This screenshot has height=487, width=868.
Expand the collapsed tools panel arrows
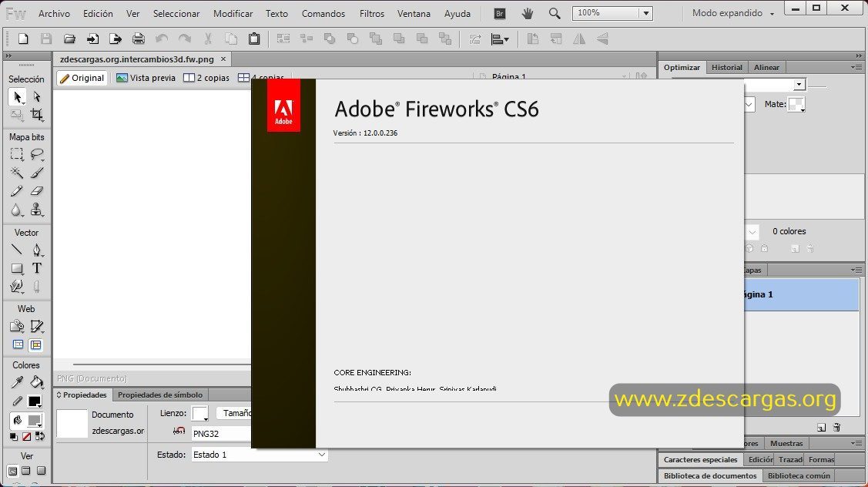point(8,56)
